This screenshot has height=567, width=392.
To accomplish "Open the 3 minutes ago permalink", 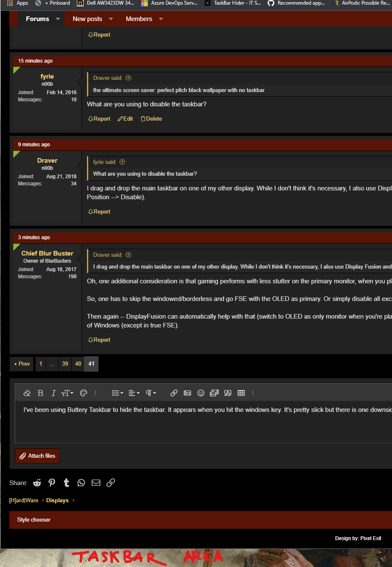I will click(x=34, y=237).
